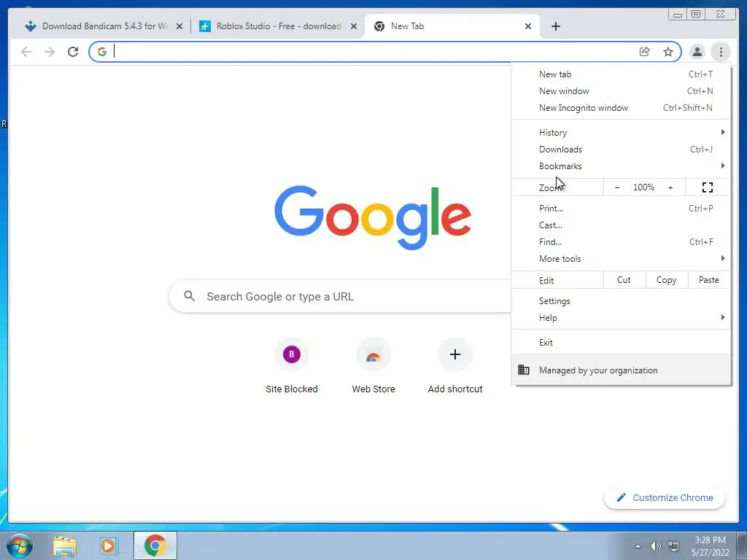The height and width of the screenshot is (560, 747).
Task: Click the share page icon in address bar
Action: click(x=645, y=52)
